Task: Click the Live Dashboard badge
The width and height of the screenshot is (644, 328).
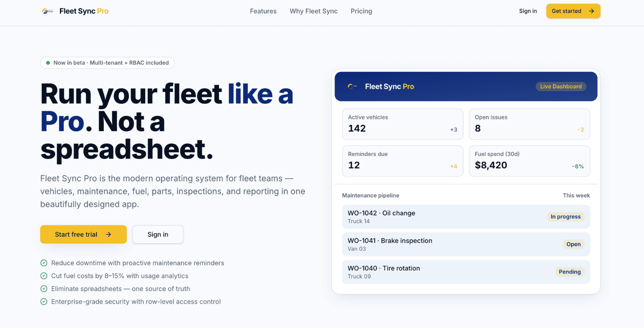Action: click(x=560, y=86)
